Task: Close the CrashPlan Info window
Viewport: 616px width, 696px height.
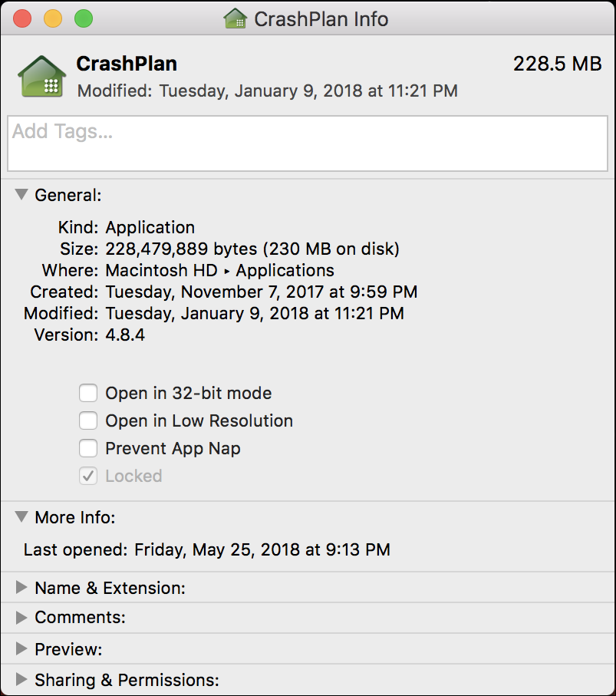Action: click(22, 18)
